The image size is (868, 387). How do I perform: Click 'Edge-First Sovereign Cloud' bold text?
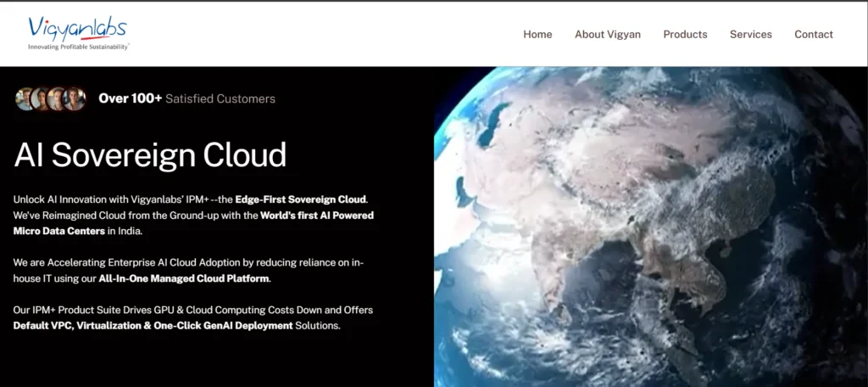(x=301, y=199)
